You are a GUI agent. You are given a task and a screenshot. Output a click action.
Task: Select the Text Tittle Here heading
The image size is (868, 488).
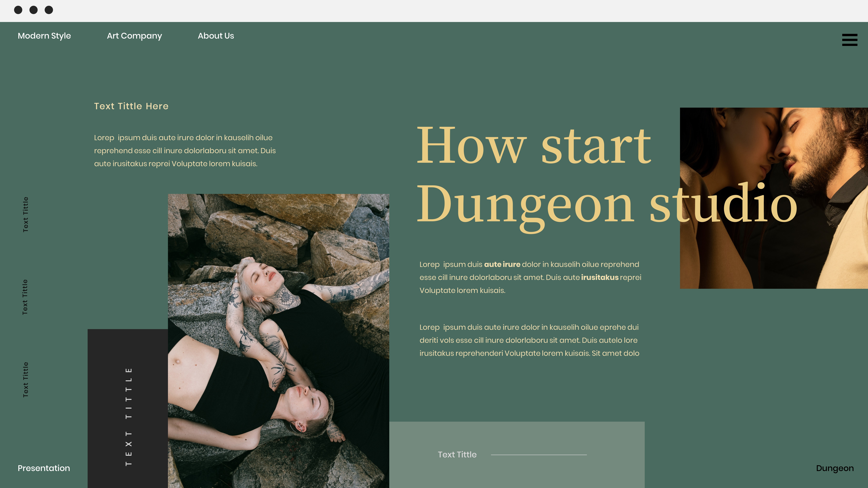(131, 106)
